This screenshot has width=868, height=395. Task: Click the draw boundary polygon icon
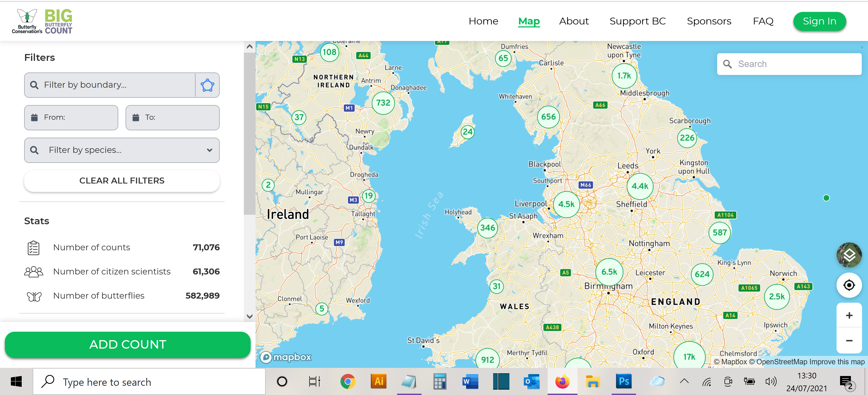click(207, 85)
